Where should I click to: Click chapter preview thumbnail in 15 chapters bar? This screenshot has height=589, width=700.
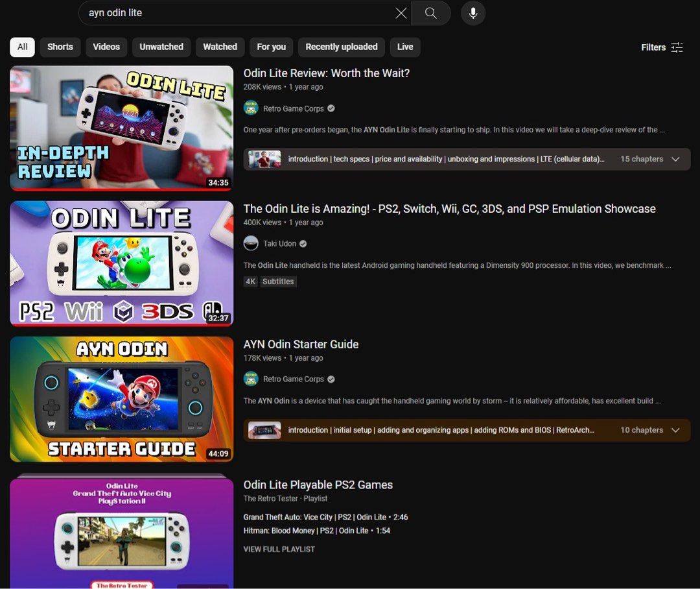point(264,159)
